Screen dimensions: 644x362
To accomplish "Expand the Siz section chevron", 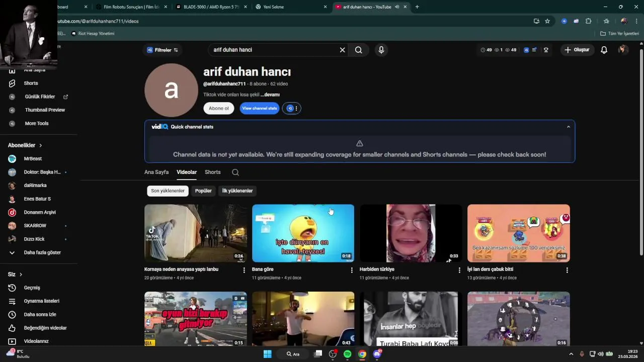I will [21, 275].
